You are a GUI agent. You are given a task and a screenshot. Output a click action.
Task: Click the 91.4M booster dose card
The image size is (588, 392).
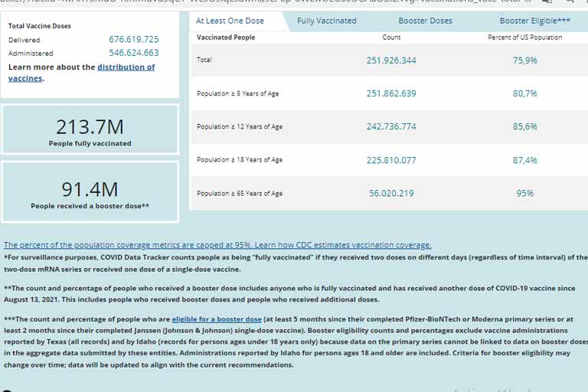pos(90,192)
